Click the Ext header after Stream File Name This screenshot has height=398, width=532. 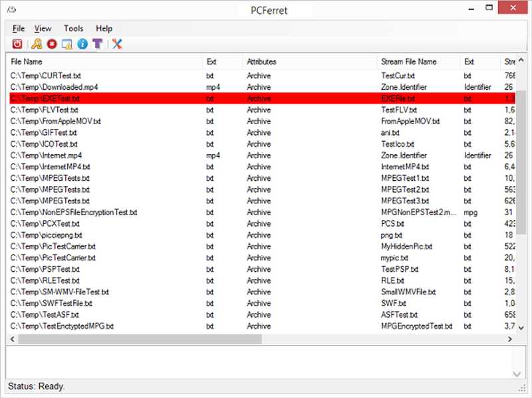[x=480, y=62]
